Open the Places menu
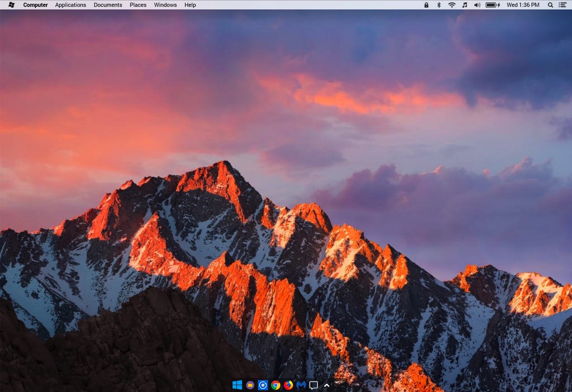Screen dimensions: 572x392 click(x=138, y=5)
